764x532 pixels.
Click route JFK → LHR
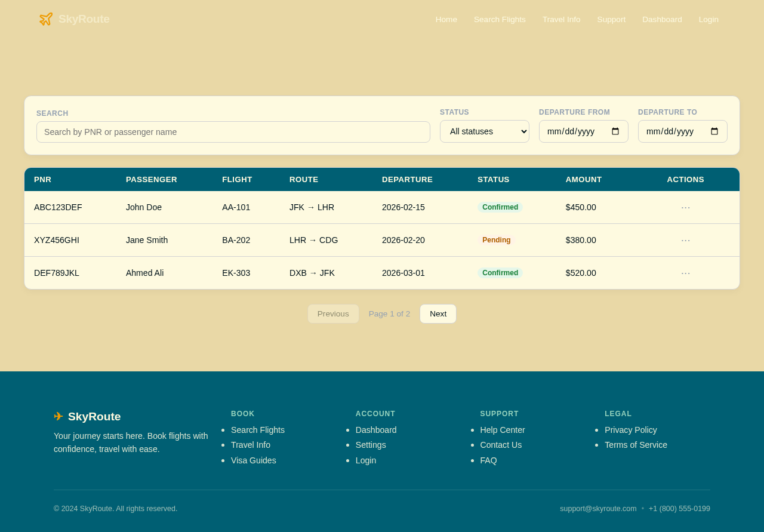pyautogui.click(x=312, y=207)
